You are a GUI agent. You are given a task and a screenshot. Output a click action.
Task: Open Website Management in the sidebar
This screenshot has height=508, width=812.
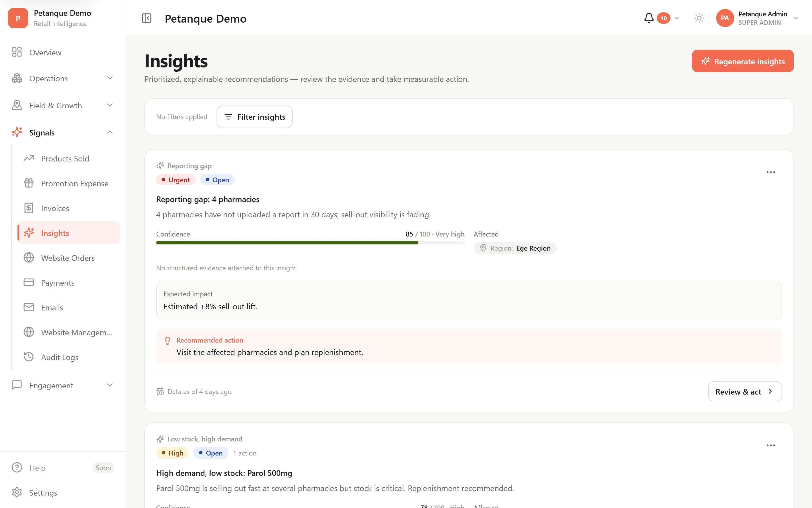(69, 332)
